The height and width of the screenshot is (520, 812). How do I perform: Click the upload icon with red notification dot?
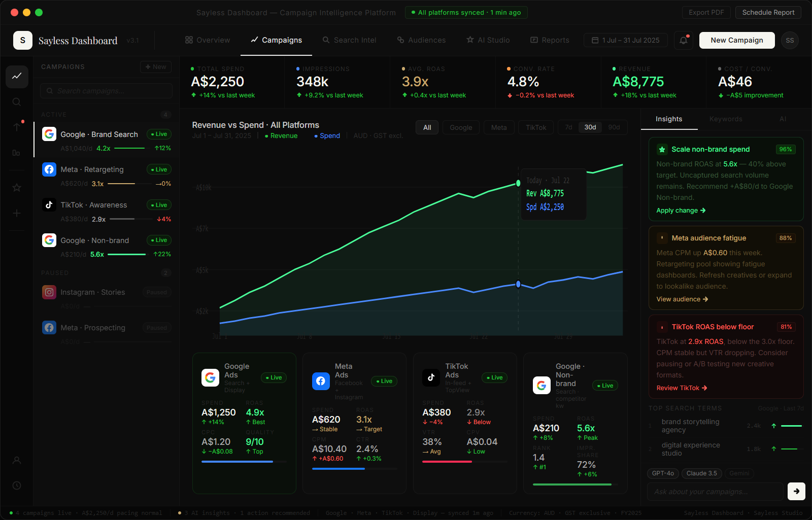(17, 126)
